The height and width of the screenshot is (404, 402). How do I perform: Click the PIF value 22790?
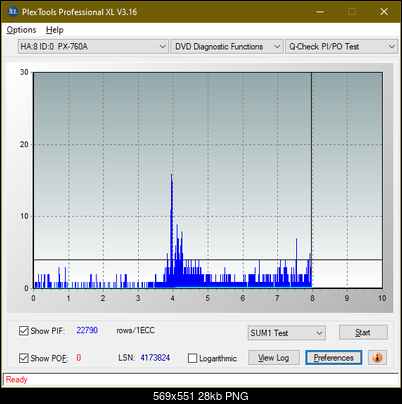(87, 330)
